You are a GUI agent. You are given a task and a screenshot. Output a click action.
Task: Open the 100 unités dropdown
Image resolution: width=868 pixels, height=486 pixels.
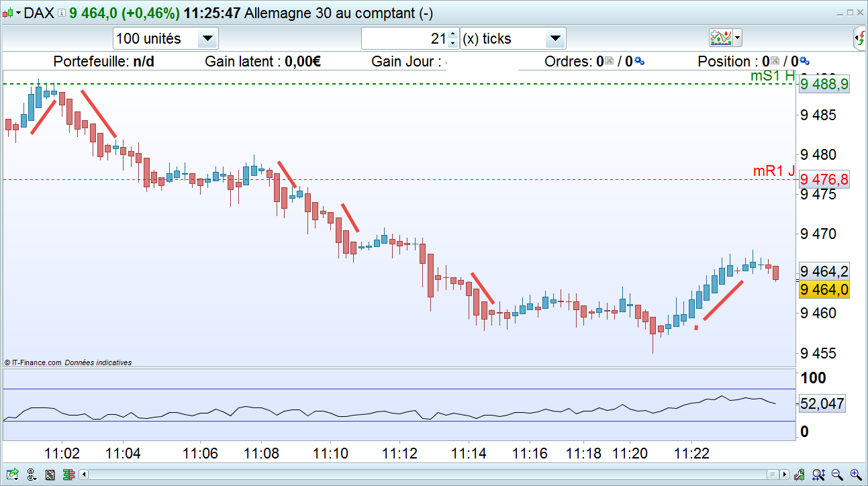coord(165,38)
